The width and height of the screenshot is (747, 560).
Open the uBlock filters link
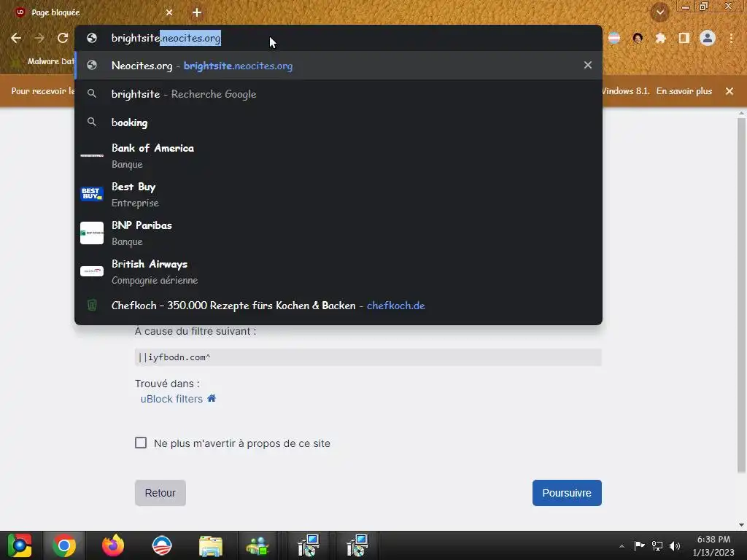[x=171, y=399]
